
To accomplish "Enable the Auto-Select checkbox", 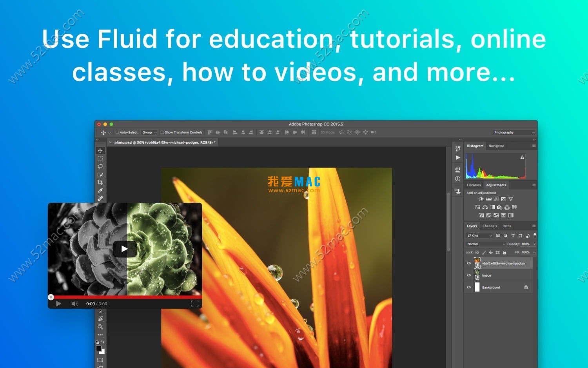I will [117, 133].
